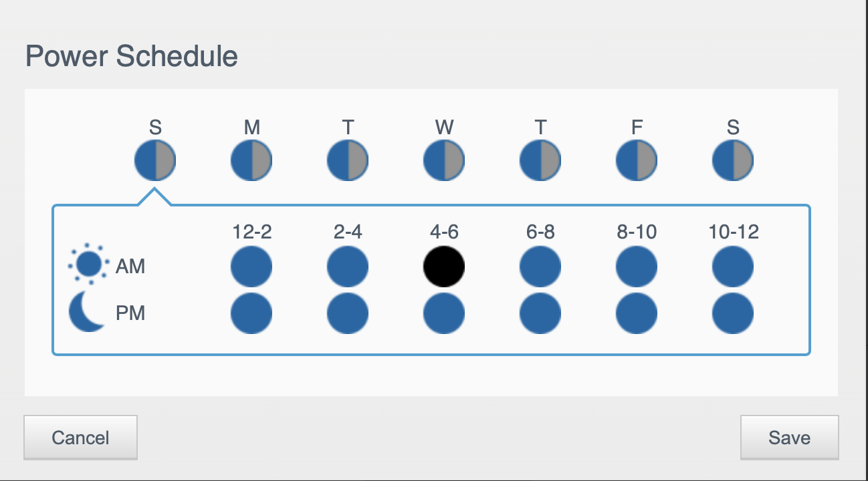Toggle the black 4-6 AM time slot

point(444,266)
